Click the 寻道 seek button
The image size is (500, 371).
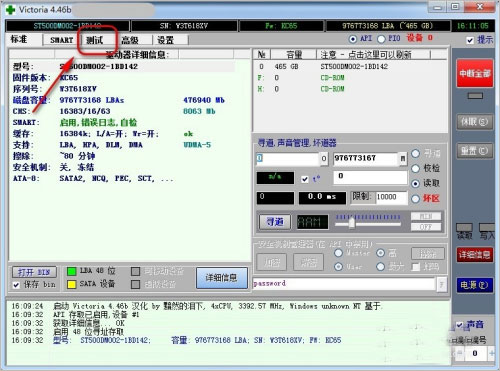pos(275,222)
